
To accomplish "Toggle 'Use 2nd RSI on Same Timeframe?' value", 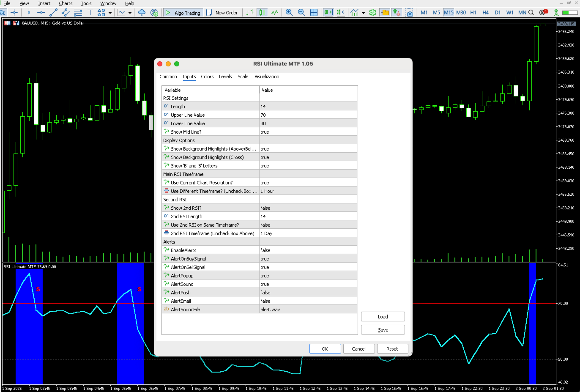I will [x=308, y=225].
